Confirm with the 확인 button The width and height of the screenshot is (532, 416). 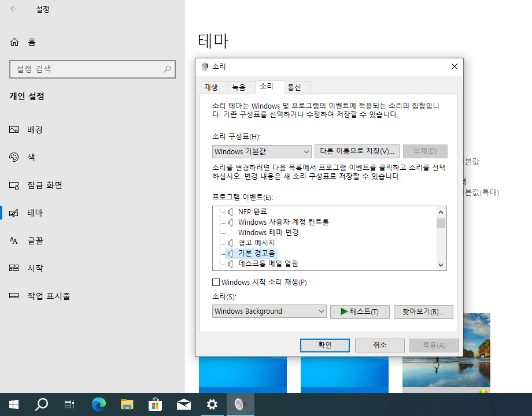point(325,345)
